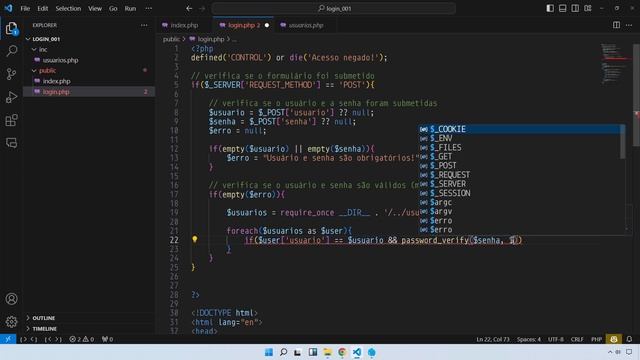Click Ln 22, Col 73 in status bar
640x360 pixels.
[x=493, y=339]
